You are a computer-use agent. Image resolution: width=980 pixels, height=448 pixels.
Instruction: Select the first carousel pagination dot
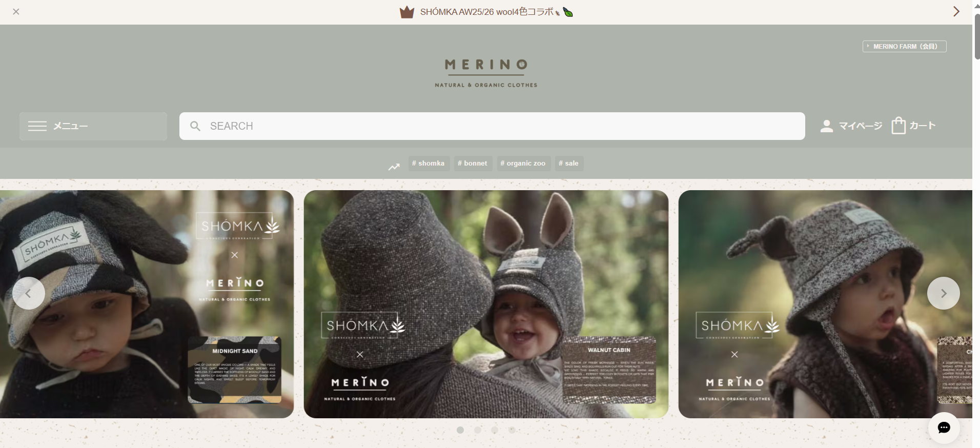click(460, 430)
